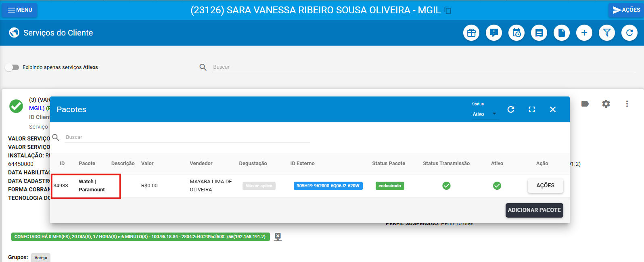
Task: Open the AÇÕES send button in header
Action: (x=626, y=10)
